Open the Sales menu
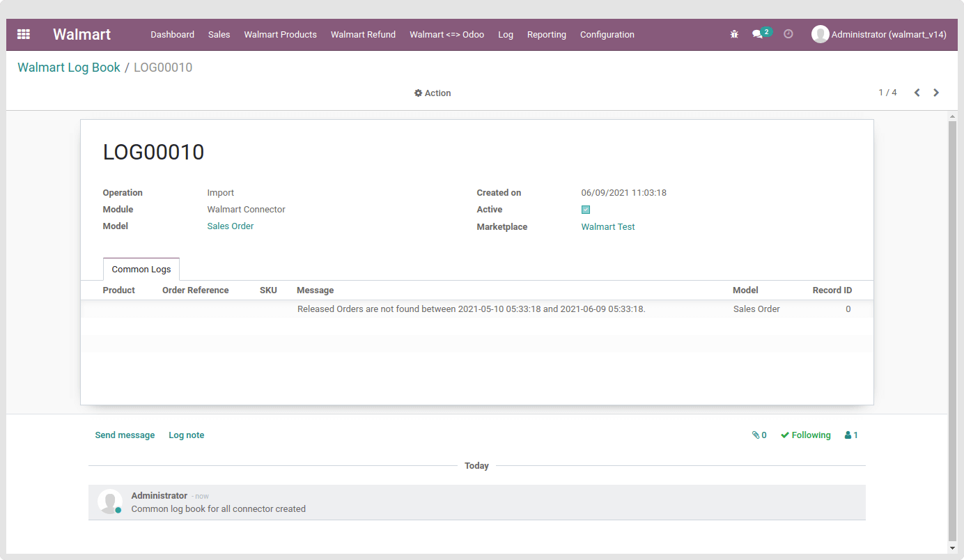The image size is (964, 560). (219, 34)
